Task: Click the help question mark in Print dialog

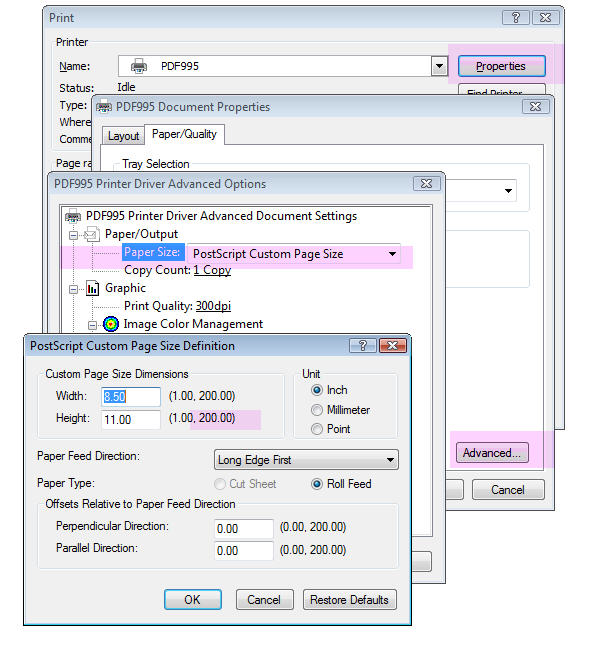Action: tap(515, 18)
